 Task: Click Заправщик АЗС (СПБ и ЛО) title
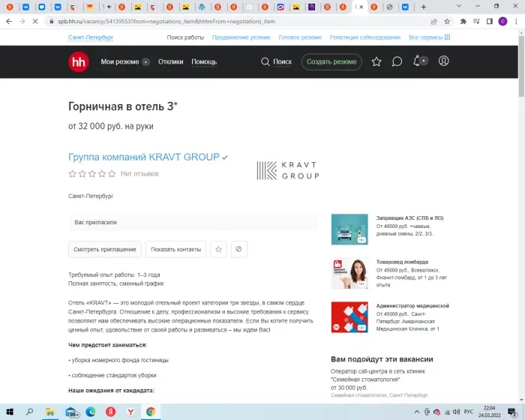409,218
